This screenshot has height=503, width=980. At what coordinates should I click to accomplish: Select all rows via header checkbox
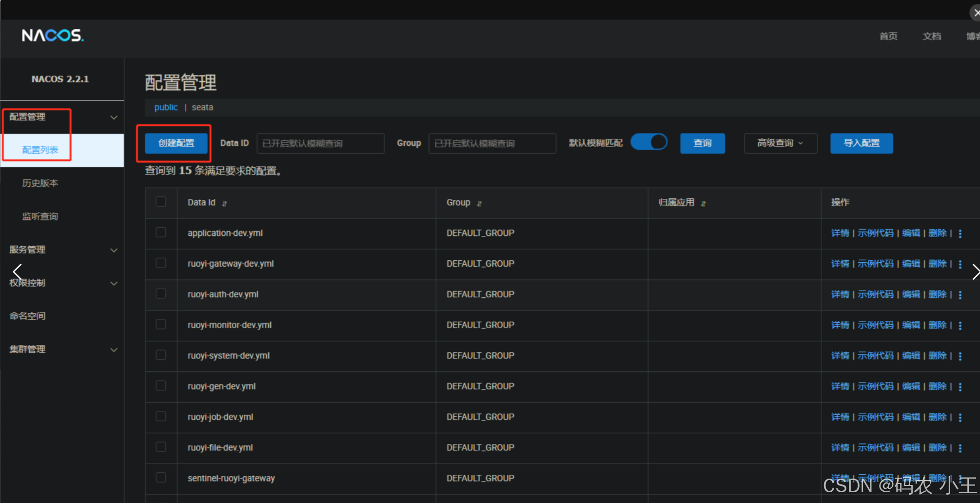[161, 202]
